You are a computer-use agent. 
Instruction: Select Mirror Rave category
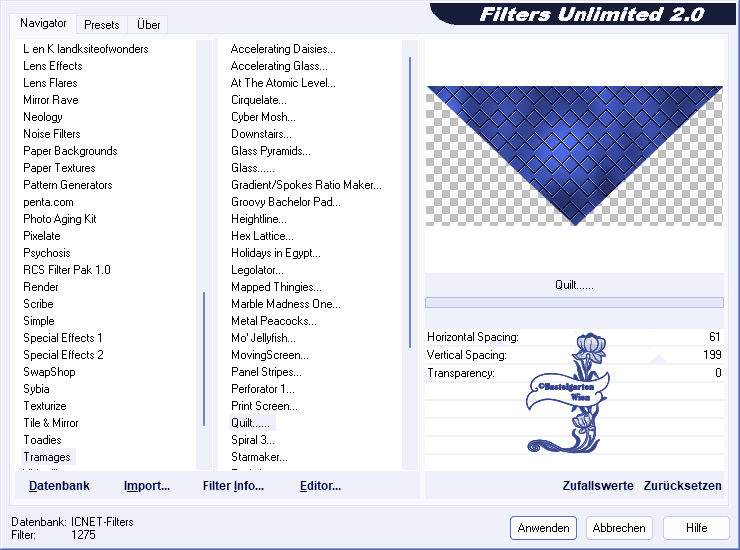pos(50,100)
